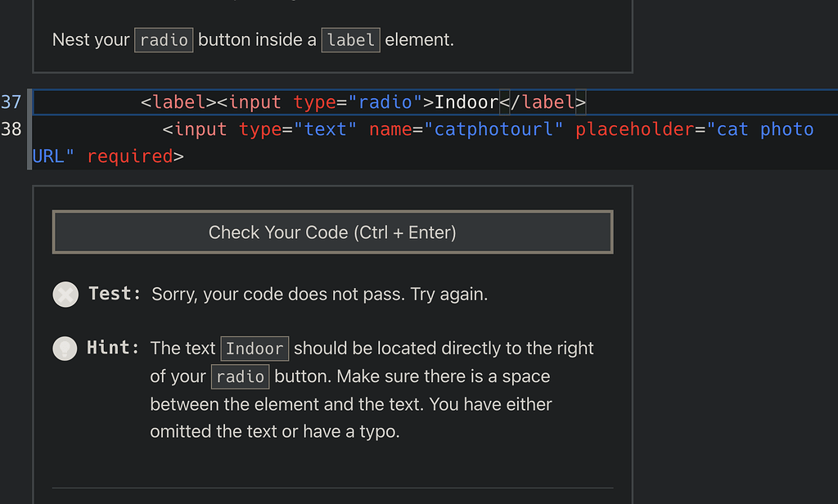Click the instruction sentence about nesting radio buttons
The width and height of the screenshot is (838, 504).
point(246,39)
